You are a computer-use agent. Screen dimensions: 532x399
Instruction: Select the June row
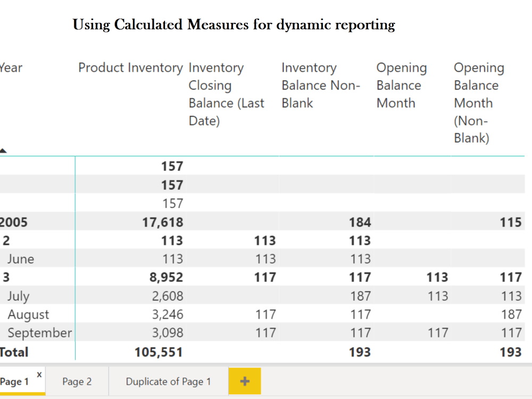[x=262, y=259]
